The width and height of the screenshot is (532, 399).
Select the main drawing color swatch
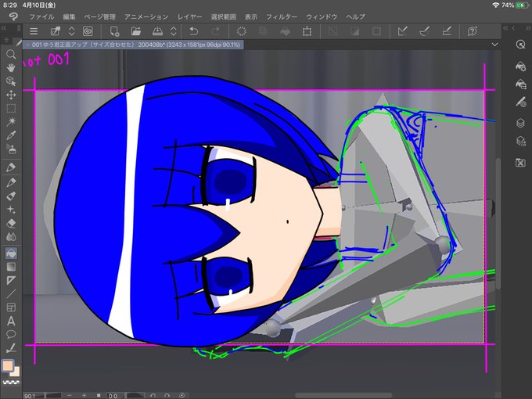click(8, 366)
